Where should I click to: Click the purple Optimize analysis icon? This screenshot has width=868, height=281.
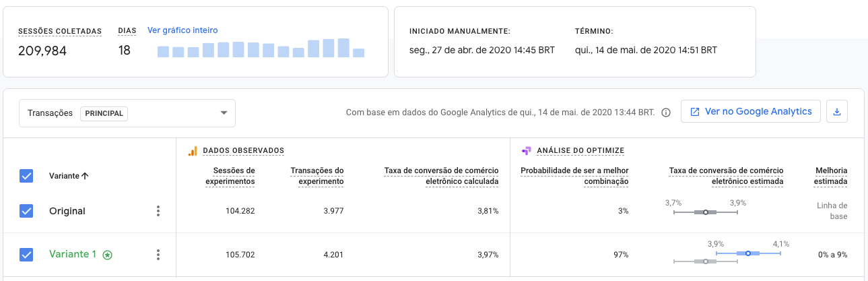527,150
